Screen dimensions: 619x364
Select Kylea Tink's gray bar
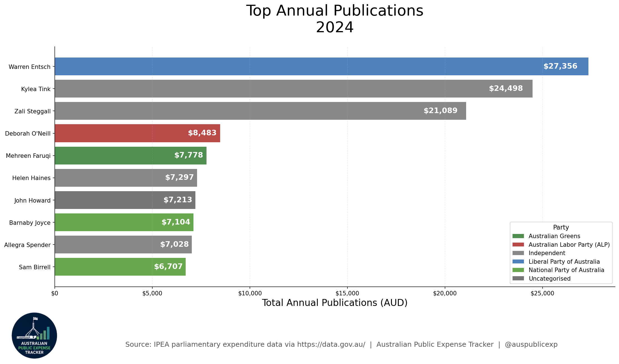coord(294,89)
